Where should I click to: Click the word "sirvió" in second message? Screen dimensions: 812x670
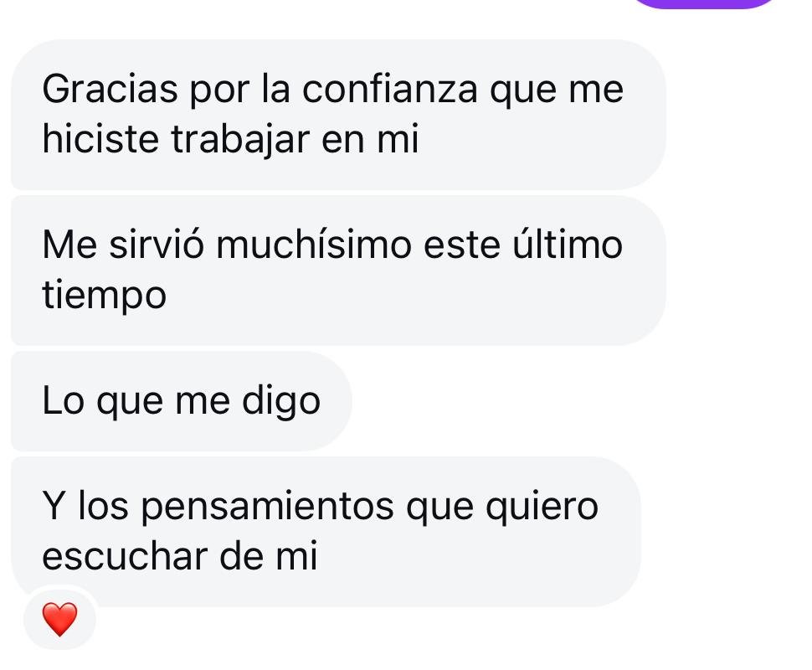157,245
